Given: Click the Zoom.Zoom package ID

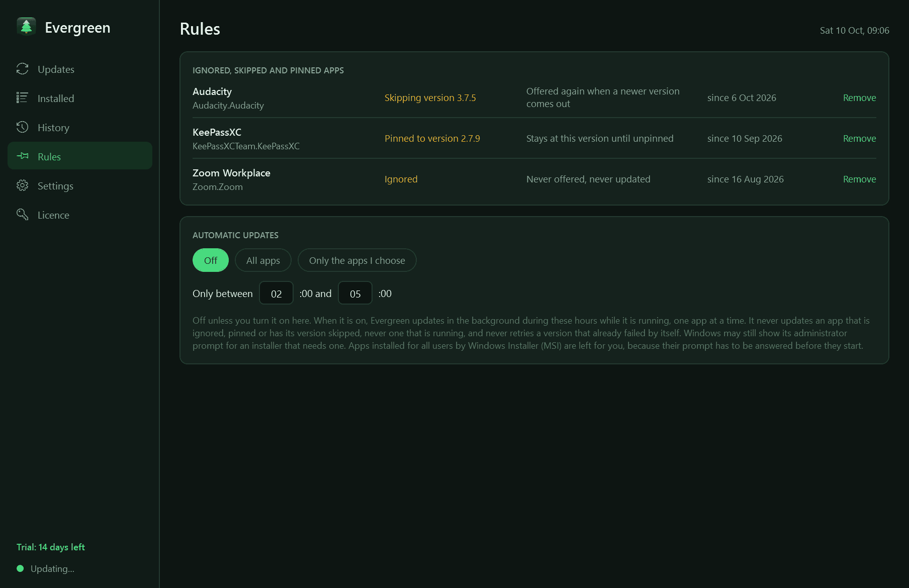Looking at the screenshot, I should coord(218,186).
